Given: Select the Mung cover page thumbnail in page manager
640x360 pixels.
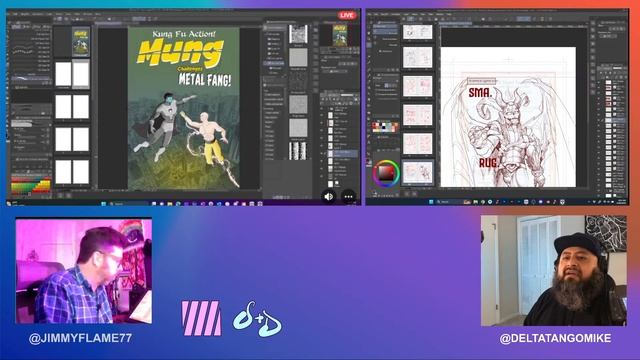Looking at the screenshot, I should coord(81,42).
